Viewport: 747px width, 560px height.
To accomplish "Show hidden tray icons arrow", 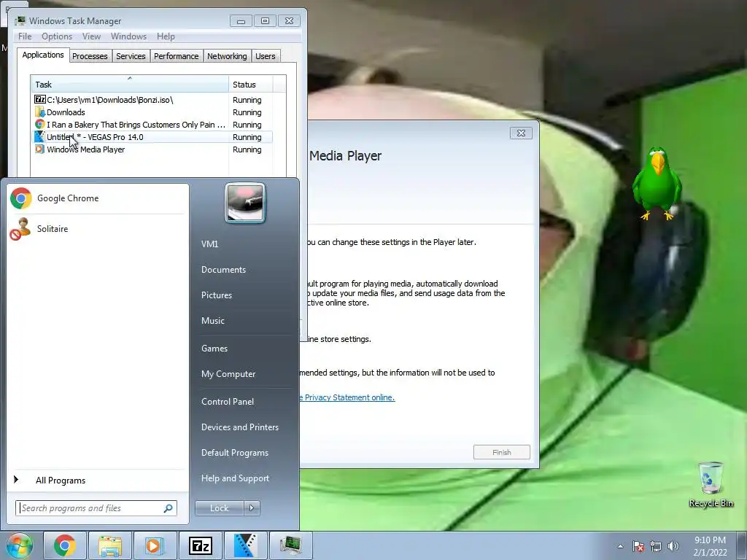I will [620, 546].
